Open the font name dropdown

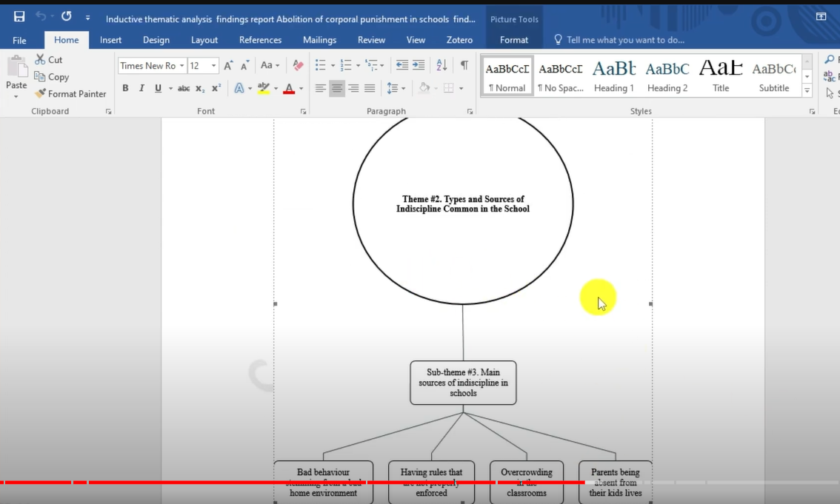[x=181, y=66]
